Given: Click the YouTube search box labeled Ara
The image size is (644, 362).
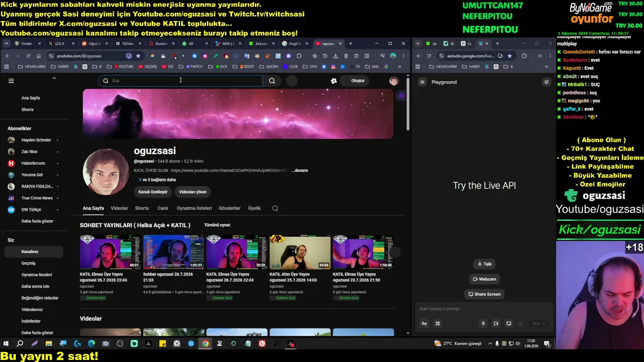Looking at the screenshot, I should [x=180, y=80].
